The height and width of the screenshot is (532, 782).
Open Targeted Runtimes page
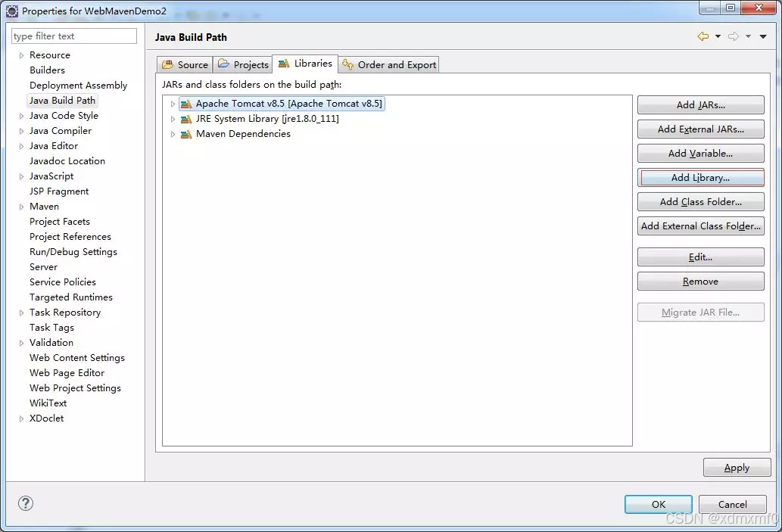[71, 297]
